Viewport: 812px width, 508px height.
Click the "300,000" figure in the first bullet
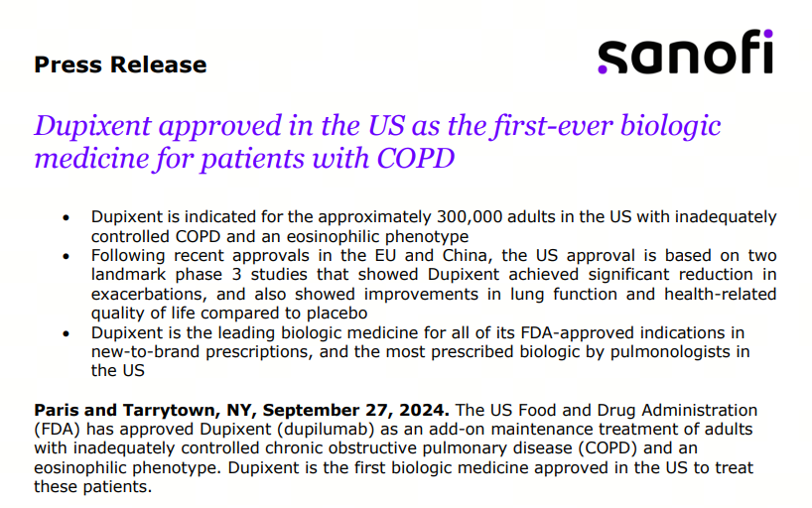click(x=473, y=217)
